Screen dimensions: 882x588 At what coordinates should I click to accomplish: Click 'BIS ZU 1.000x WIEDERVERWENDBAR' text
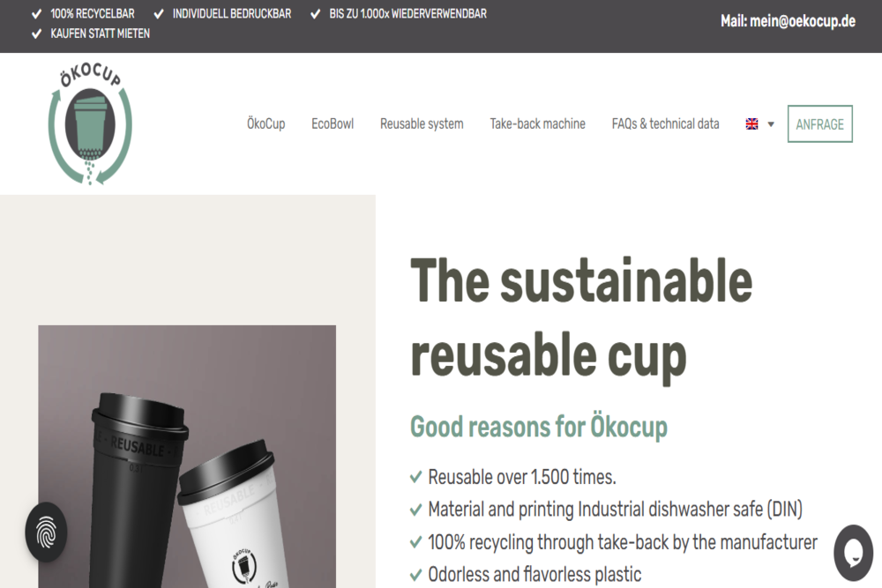click(x=407, y=13)
